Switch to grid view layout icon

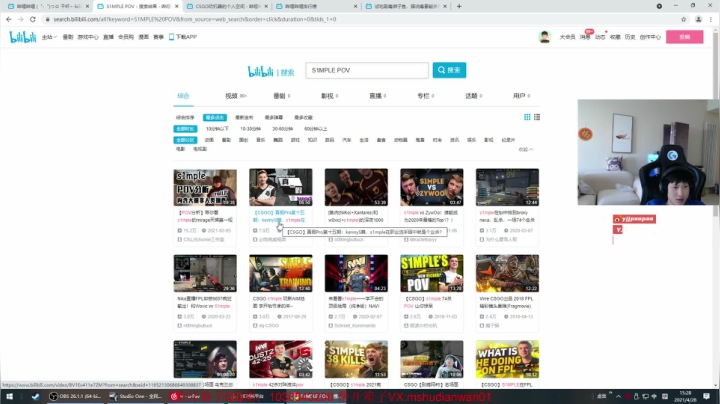pyautogui.click(x=527, y=117)
